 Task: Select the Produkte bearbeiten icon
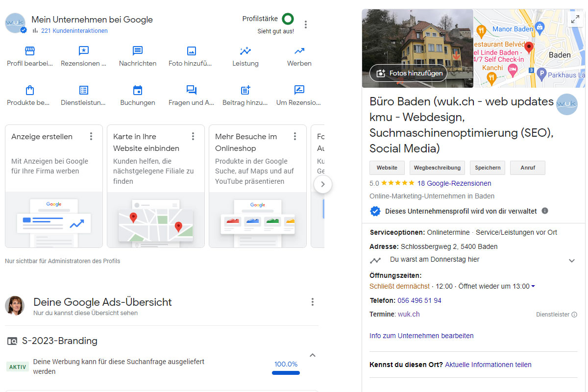[29, 91]
